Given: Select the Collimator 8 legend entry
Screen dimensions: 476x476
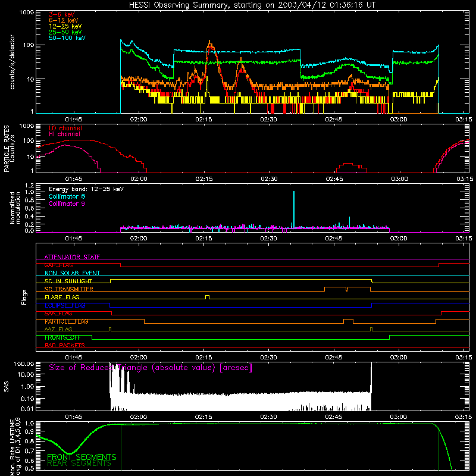Looking at the screenshot, I should 67,196.
